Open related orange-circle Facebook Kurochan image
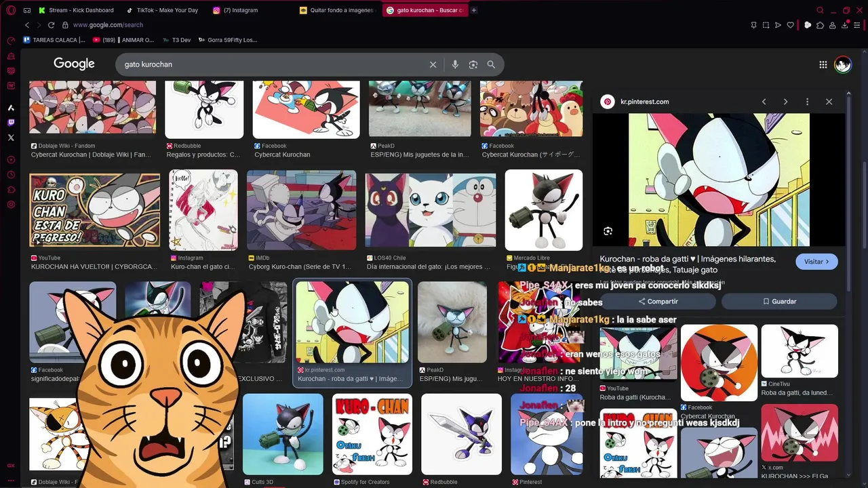This screenshot has height=488, width=868. [x=719, y=363]
